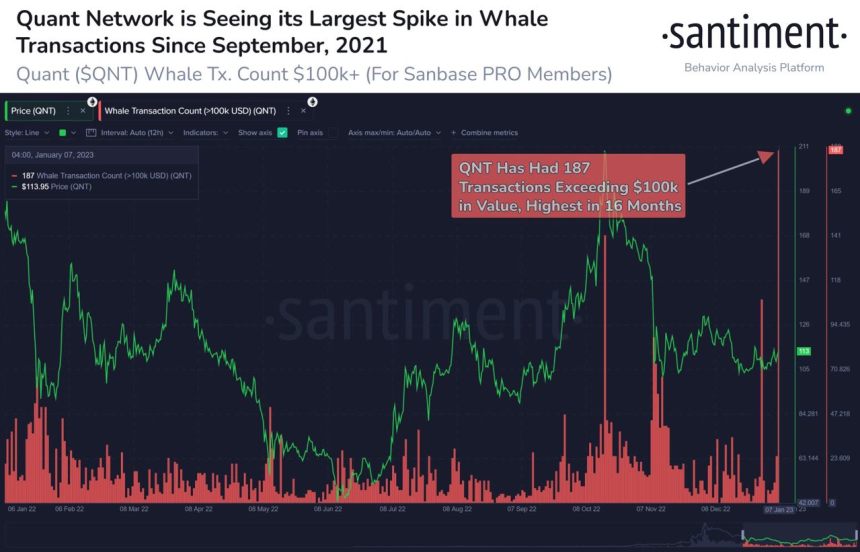
Task: Click the Ethereum badge on Price (QNT) tab
Action: (92, 102)
